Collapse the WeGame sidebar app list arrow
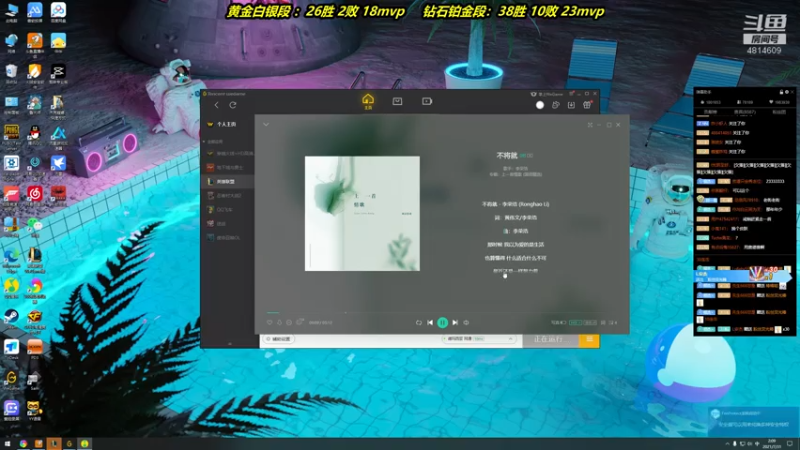800x450 pixels. tap(204, 141)
